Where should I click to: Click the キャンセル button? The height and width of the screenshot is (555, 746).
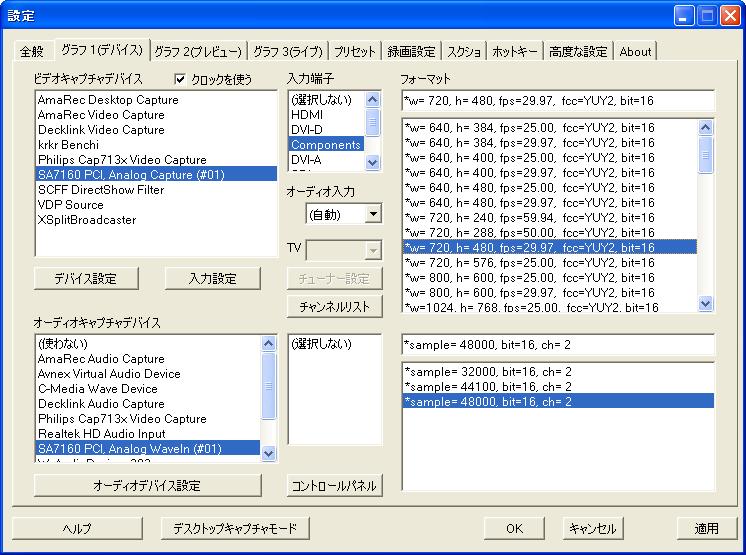pyautogui.click(x=593, y=528)
